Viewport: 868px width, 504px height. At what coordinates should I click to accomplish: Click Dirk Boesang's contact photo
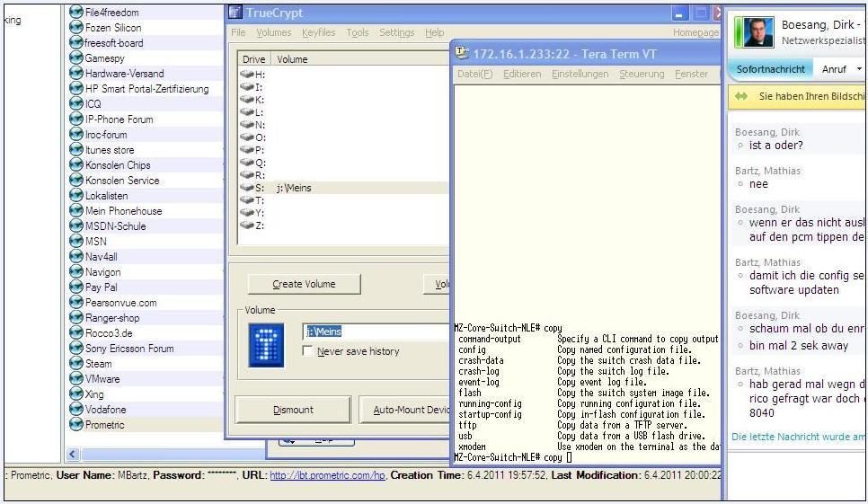tap(757, 32)
